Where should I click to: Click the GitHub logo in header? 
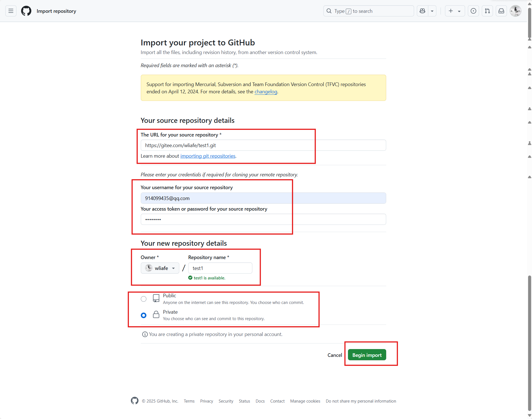click(x=26, y=11)
